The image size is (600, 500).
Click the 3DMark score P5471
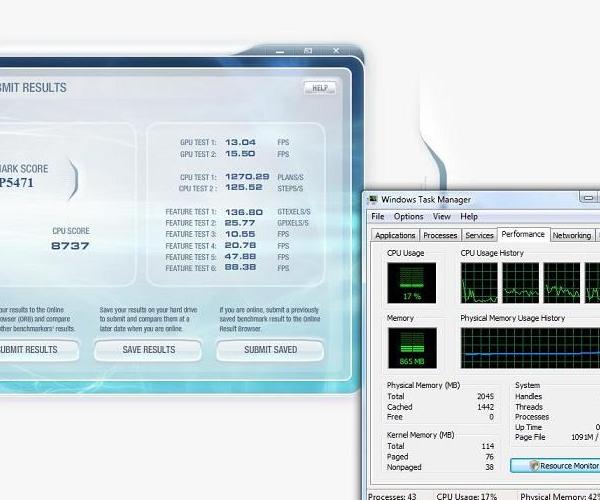pos(17,183)
